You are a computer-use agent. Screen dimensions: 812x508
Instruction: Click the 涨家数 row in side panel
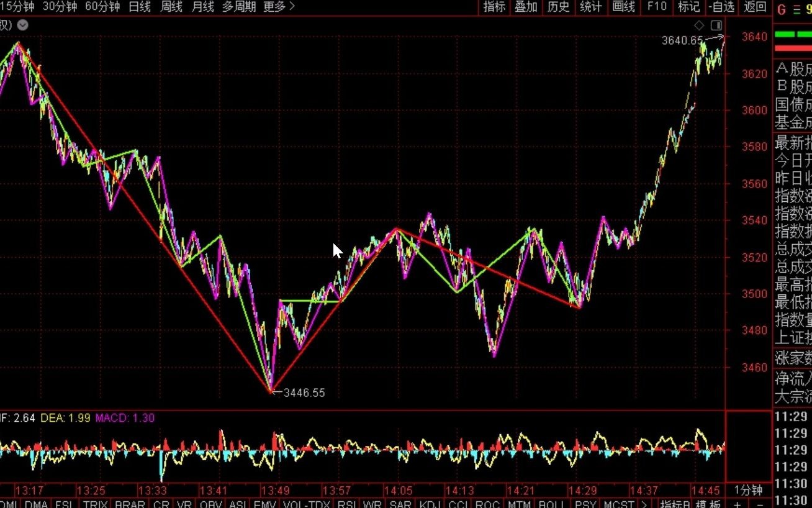[793, 358]
